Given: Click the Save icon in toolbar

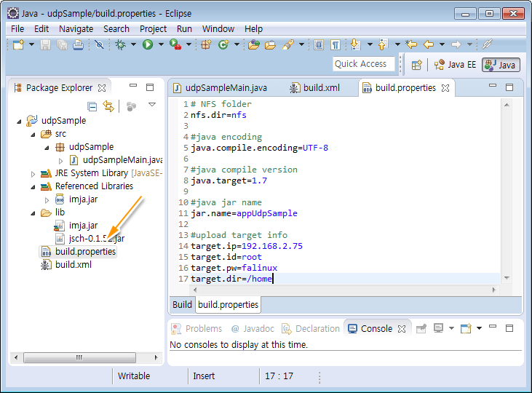Looking at the screenshot, I should [x=45, y=44].
